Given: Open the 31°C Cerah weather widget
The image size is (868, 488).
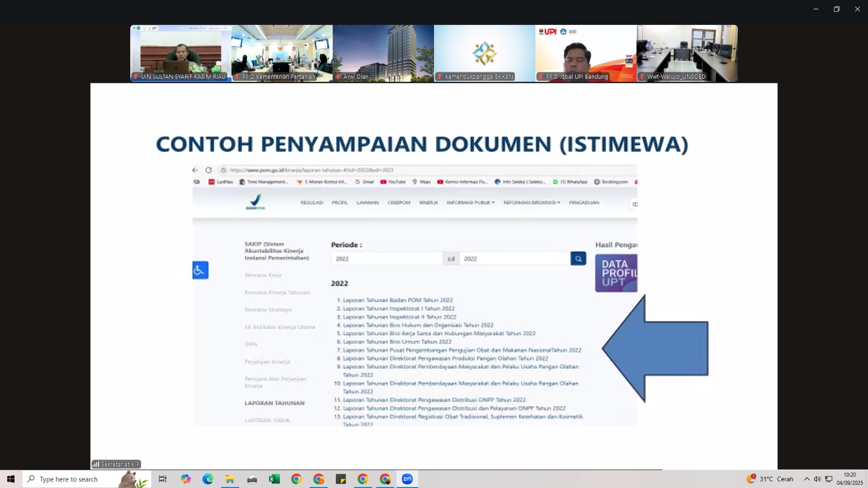Looking at the screenshot, I should (770, 479).
